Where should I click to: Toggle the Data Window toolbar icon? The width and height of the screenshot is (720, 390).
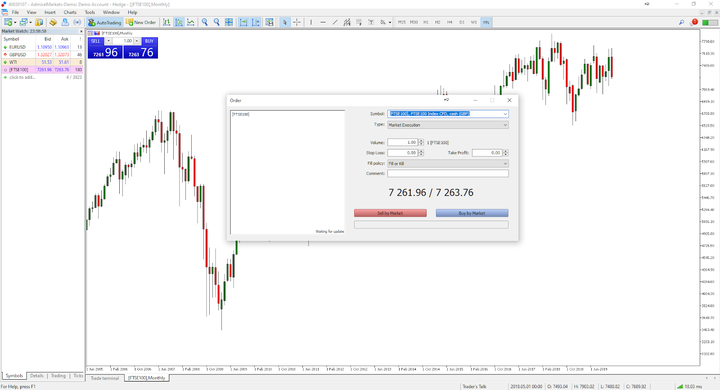coord(53,22)
